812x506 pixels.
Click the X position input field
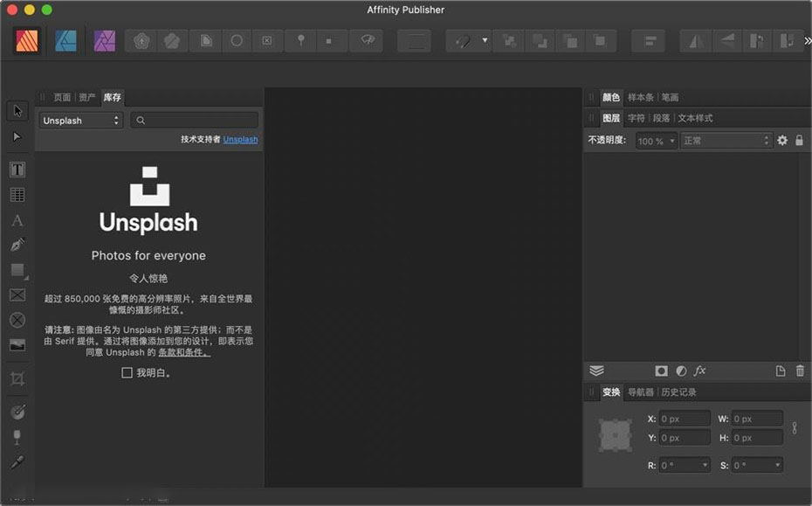pos(685,419)
